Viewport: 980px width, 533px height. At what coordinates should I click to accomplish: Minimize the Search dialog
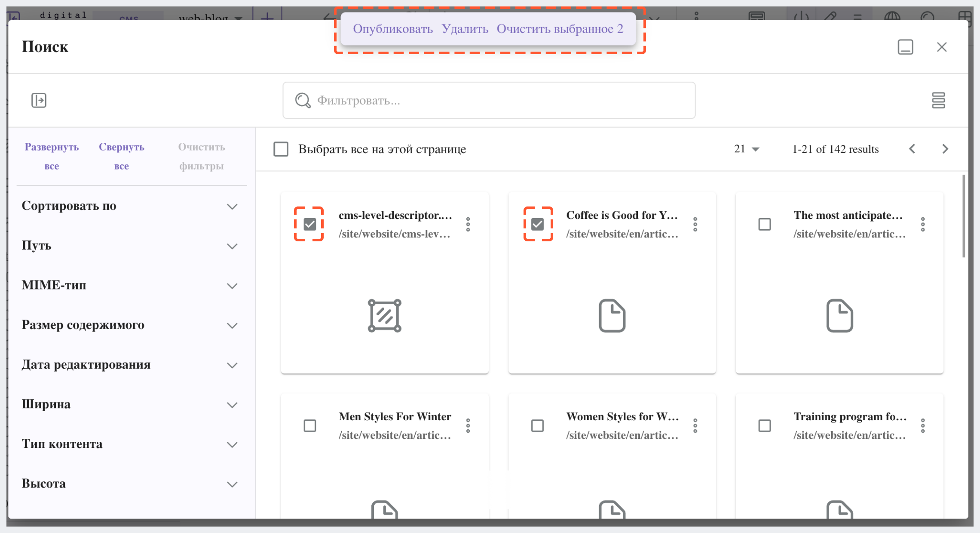[x=905, y=47]
